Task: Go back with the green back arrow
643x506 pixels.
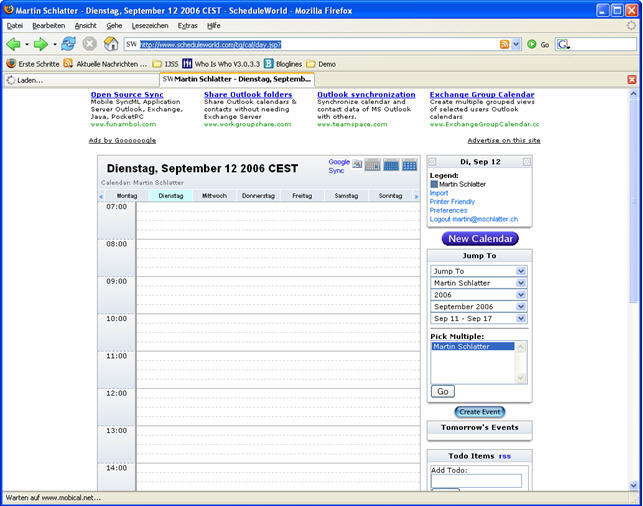Action: (13, 44)
